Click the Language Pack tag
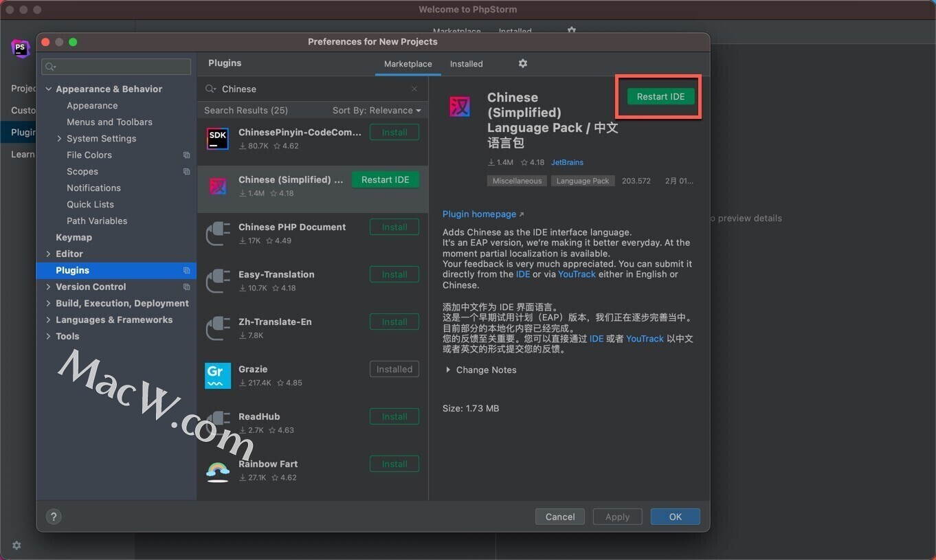 tap(583, 181)
